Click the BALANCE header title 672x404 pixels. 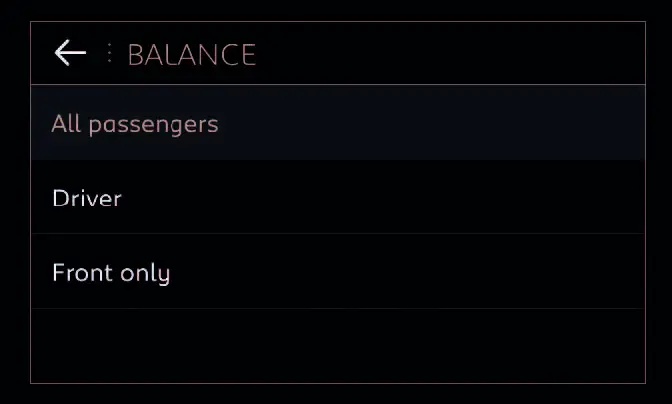pos(192,54)
